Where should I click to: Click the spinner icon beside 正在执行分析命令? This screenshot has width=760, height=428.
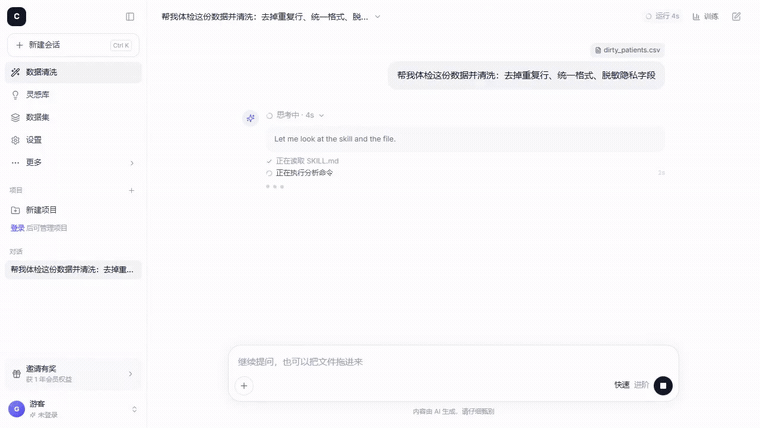[269, 173]
